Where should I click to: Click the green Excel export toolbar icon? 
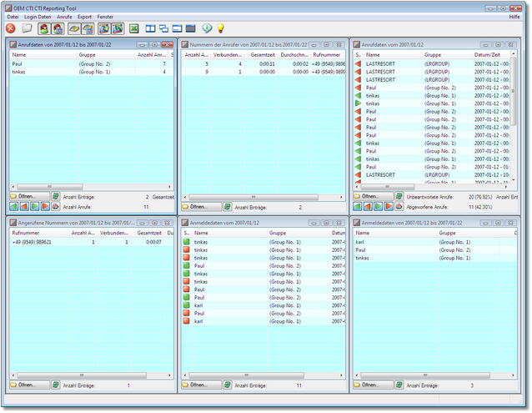pyautogui.click(x=133, y=28)
